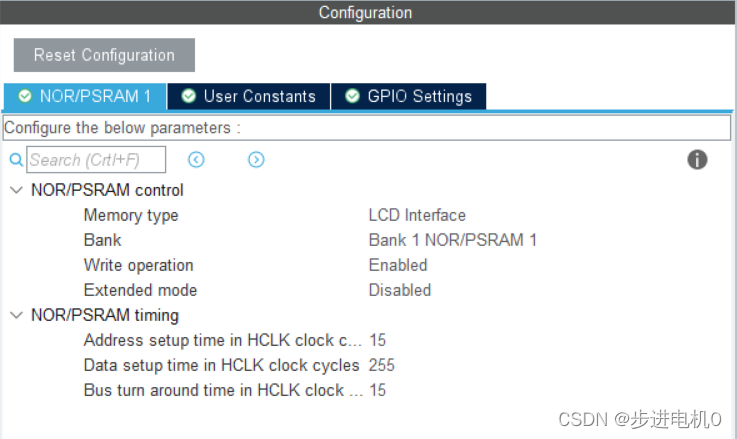Viewport: 737px width, 439px height.
Task: Select the Memory type parameter row
Action: tap(131, 215)
